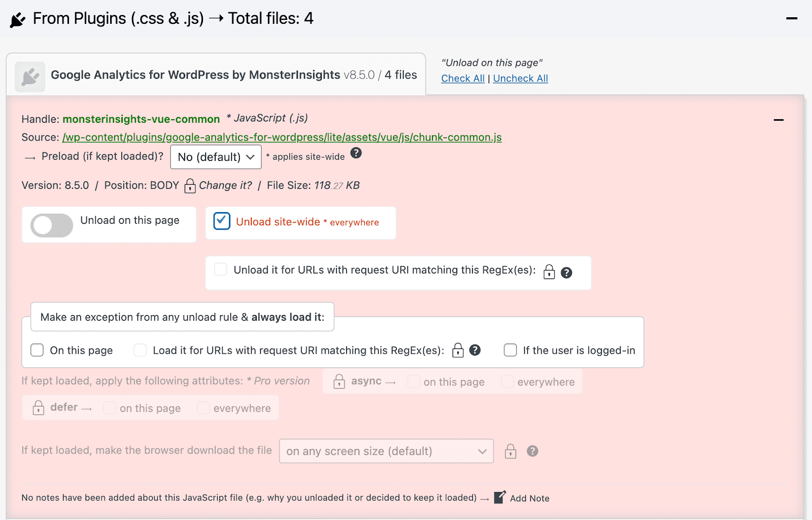
Task: Click the lock icon beside async
Action: click(x=339, y=381)
